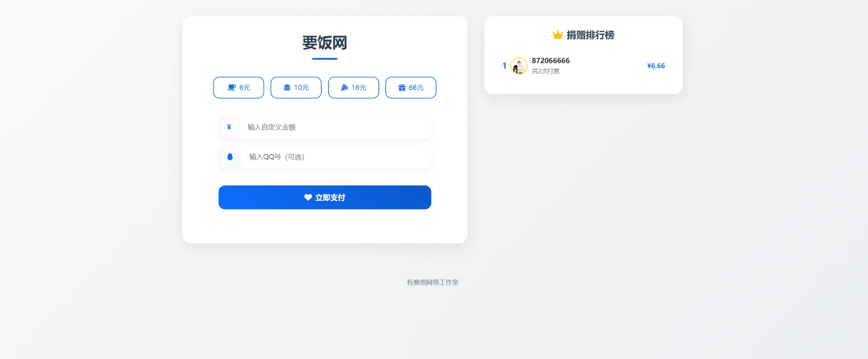Click the 捐赠排行榜 leaderboard heading

coord(590,35)
